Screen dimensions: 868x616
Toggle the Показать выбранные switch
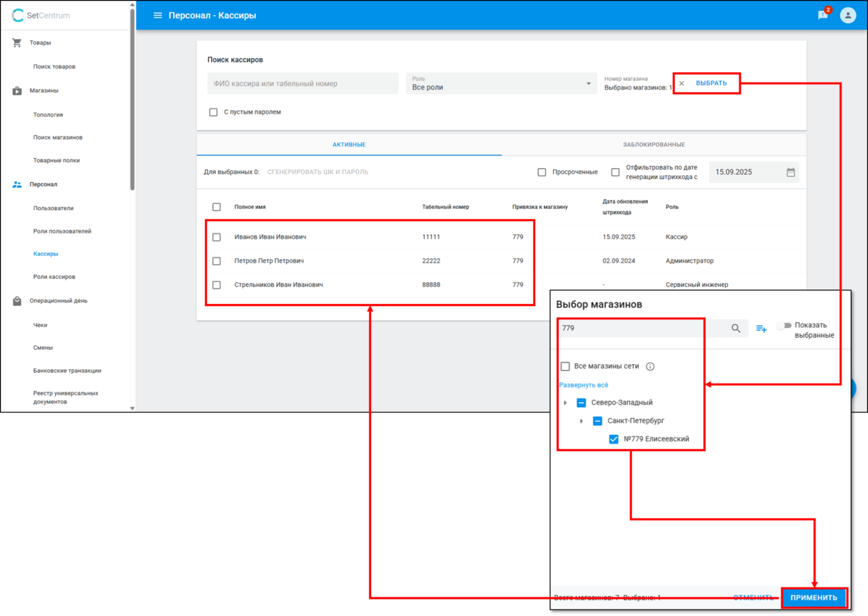click(x=784, y=325)
